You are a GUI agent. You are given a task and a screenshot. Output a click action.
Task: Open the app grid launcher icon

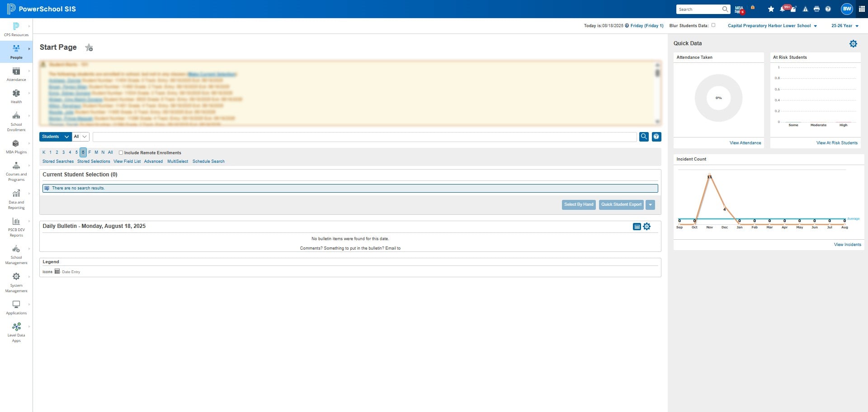tap(862, 9)
